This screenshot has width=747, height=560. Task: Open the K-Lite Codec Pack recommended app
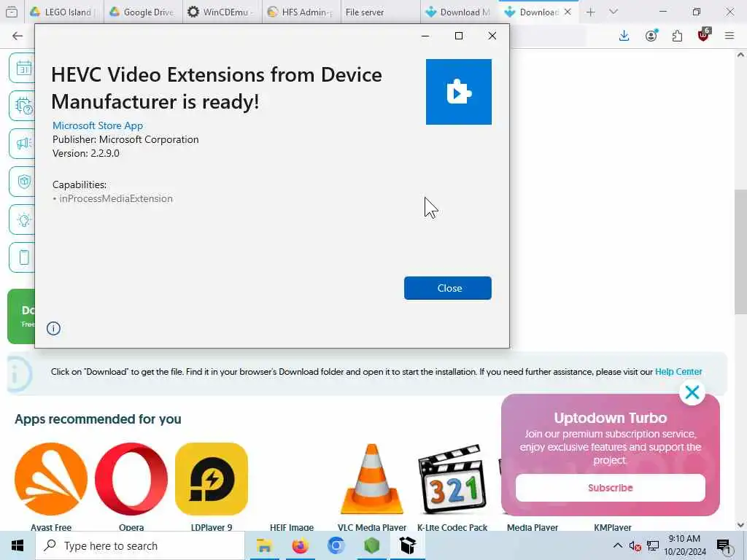pos(452,478)
